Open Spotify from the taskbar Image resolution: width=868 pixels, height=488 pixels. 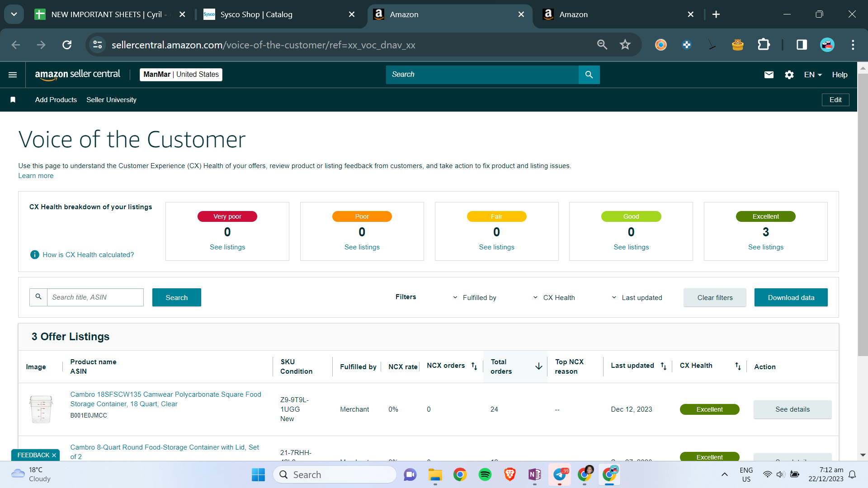(x=485, y=475)
